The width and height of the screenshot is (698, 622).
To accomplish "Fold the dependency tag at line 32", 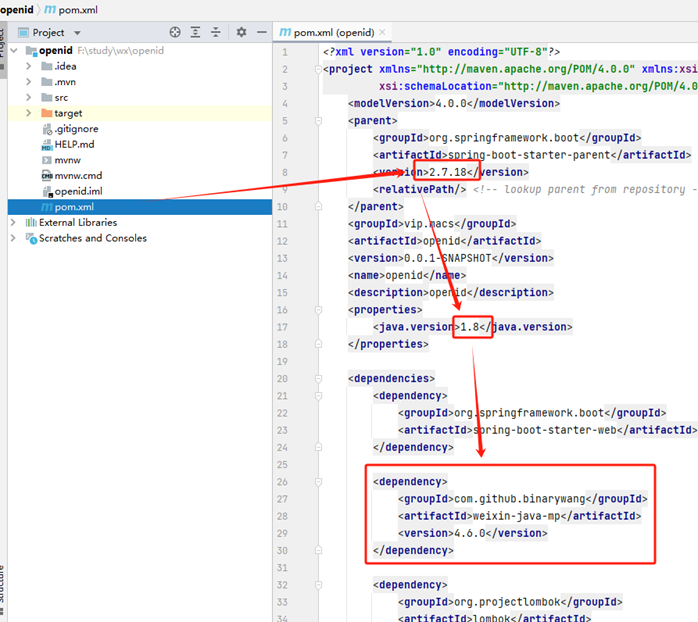I will (x=318, y=585).
